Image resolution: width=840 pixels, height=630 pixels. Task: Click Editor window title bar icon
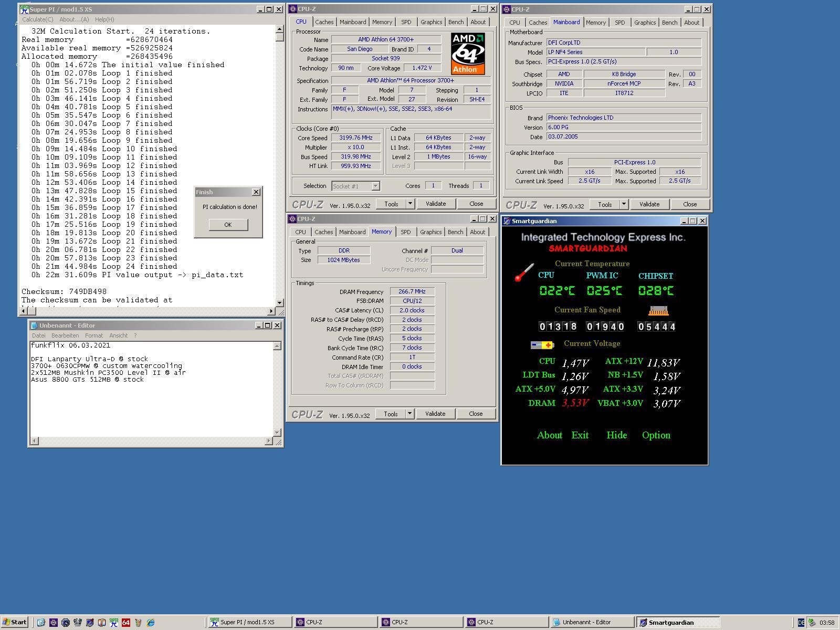click(x=34, y=325)
